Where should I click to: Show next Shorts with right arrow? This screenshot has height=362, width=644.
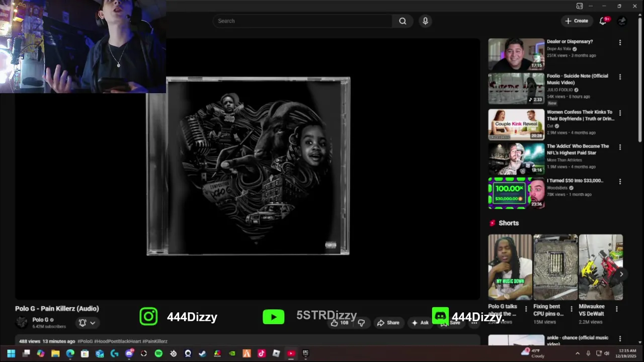[621, 274]
